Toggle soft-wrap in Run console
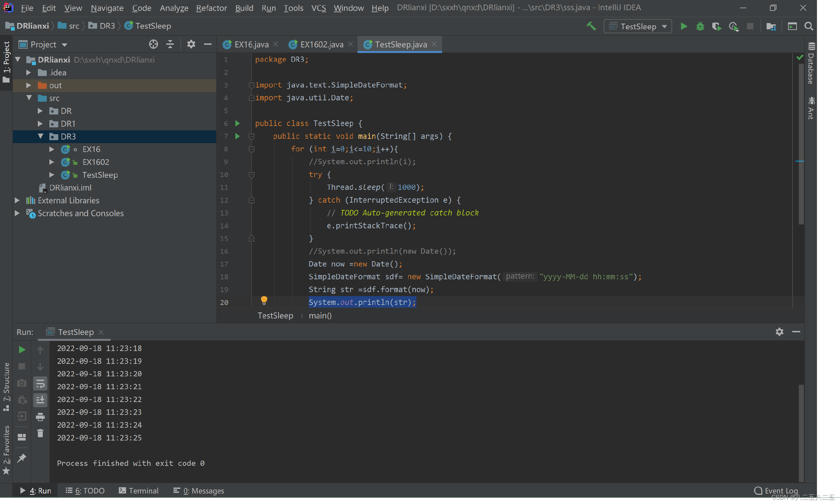Viewport: 840px width, 504px height. pos(40,384)
